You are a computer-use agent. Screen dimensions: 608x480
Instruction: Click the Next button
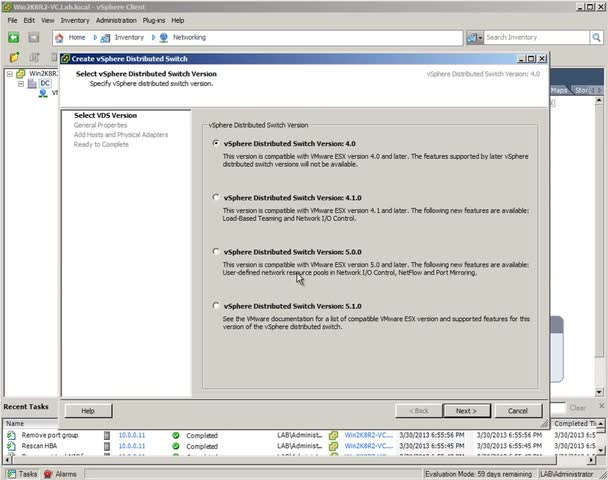(x=466, y=411)
